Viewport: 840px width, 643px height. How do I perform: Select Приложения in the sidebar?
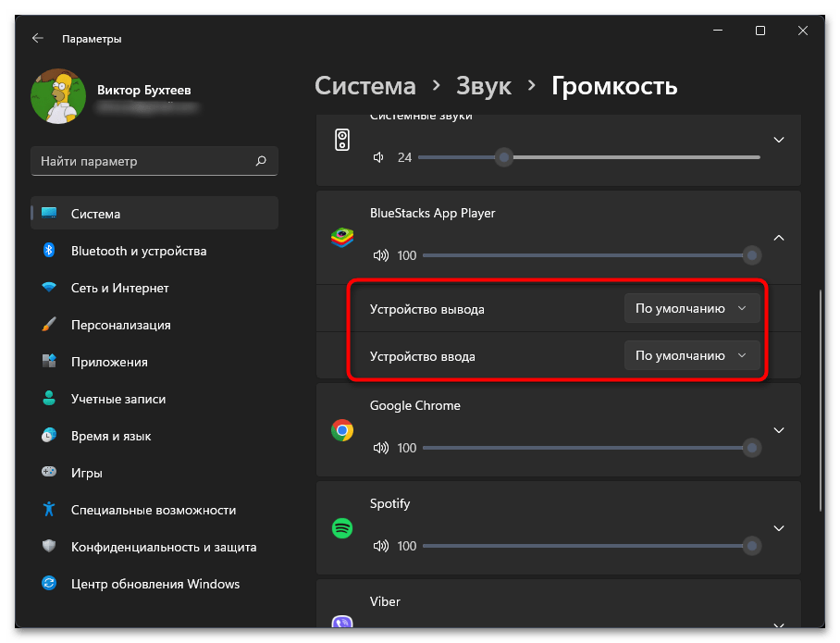154,361
